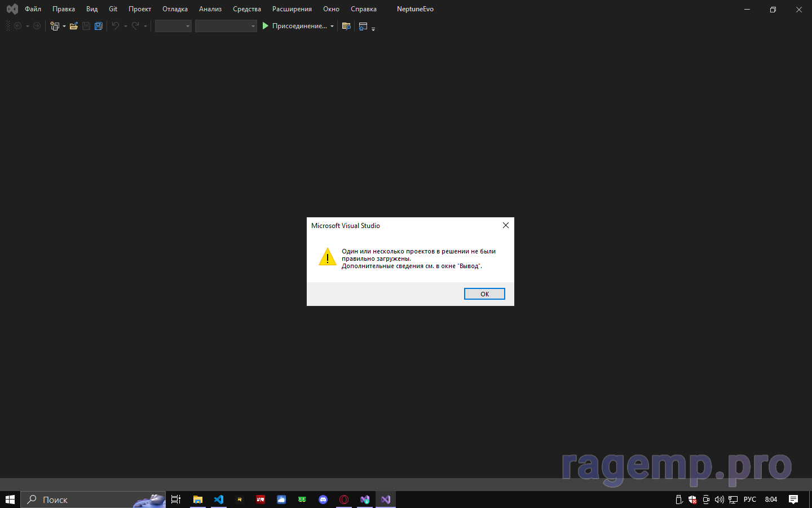Click the navigate forward arrow icon

point(37,26)
